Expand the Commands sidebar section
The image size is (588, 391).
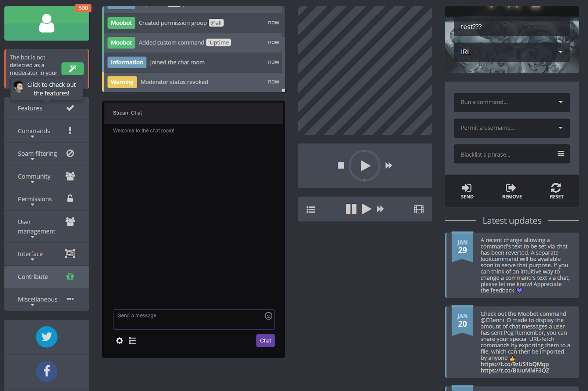coord(47,131)
